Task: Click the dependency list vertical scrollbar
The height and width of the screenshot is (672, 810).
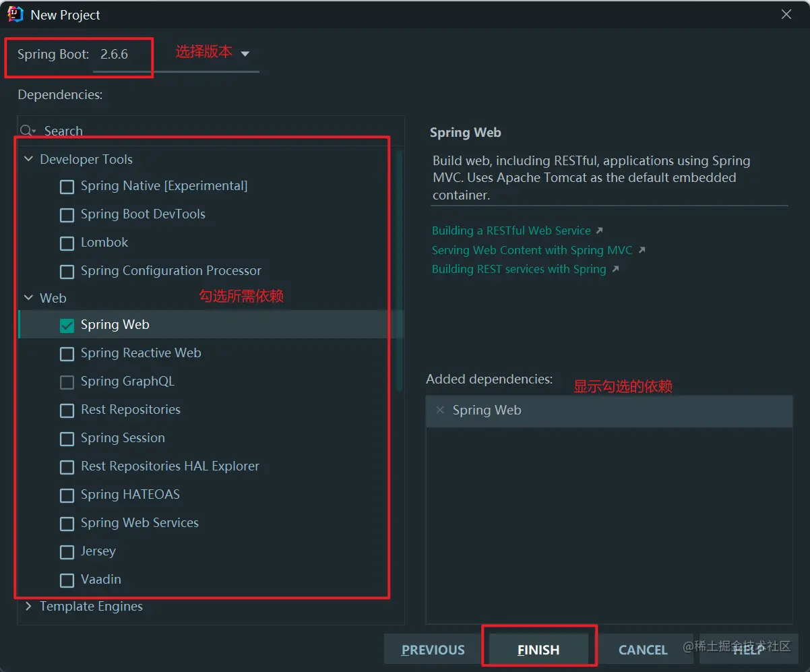Action: tap(400, 270)
